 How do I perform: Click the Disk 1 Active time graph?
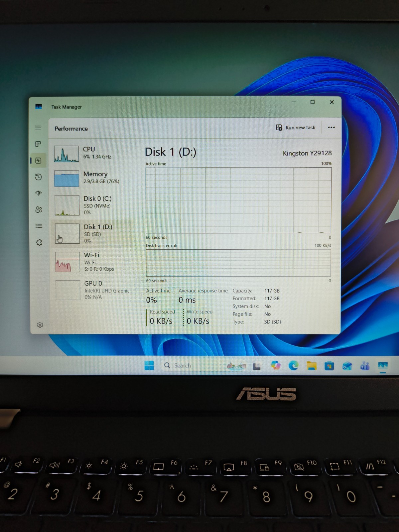[238, 200]
